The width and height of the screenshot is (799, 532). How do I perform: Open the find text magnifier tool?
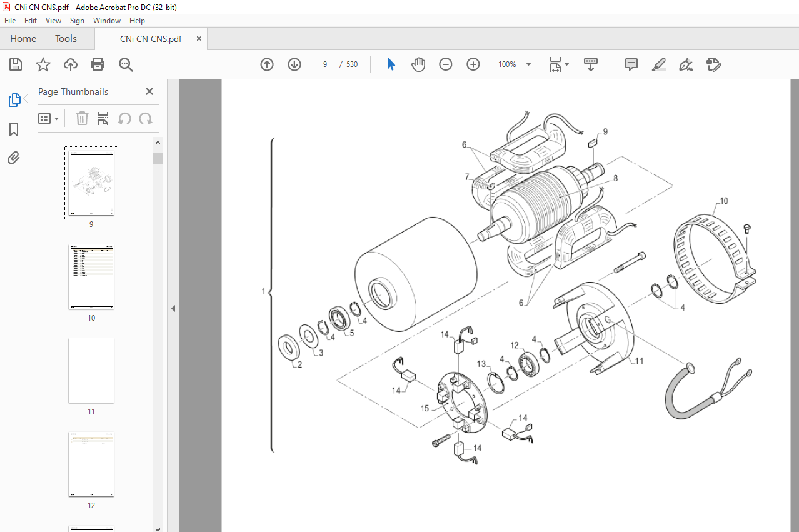(x=126, y=64)
